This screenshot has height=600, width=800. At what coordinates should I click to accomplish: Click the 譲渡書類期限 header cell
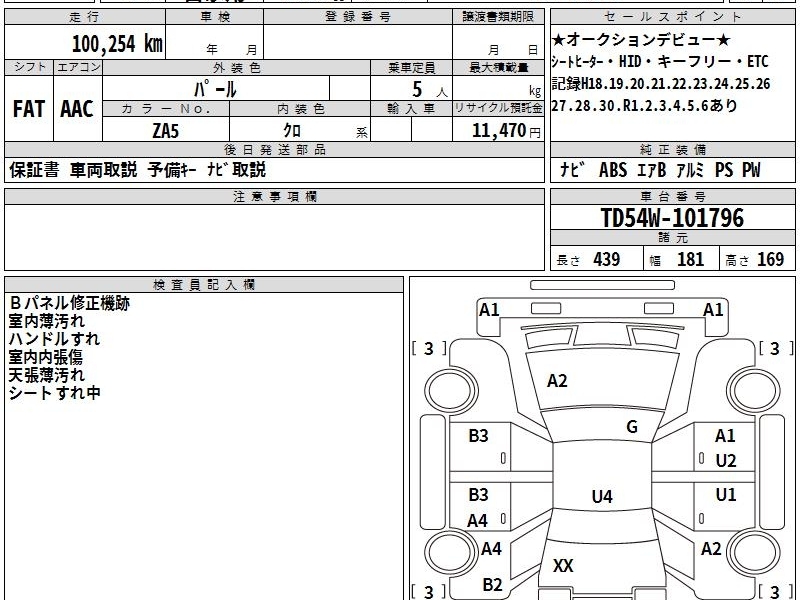click(498, 17)
